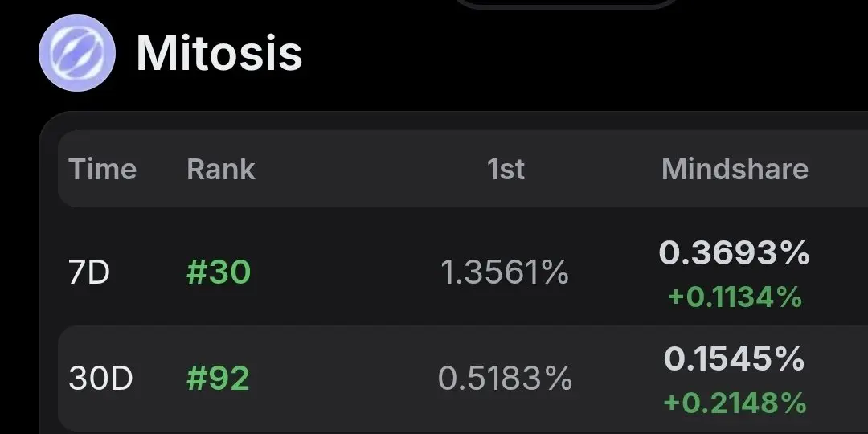868x434 pixels.
Task: Click the rounded pill above the table
Action: 566,4
